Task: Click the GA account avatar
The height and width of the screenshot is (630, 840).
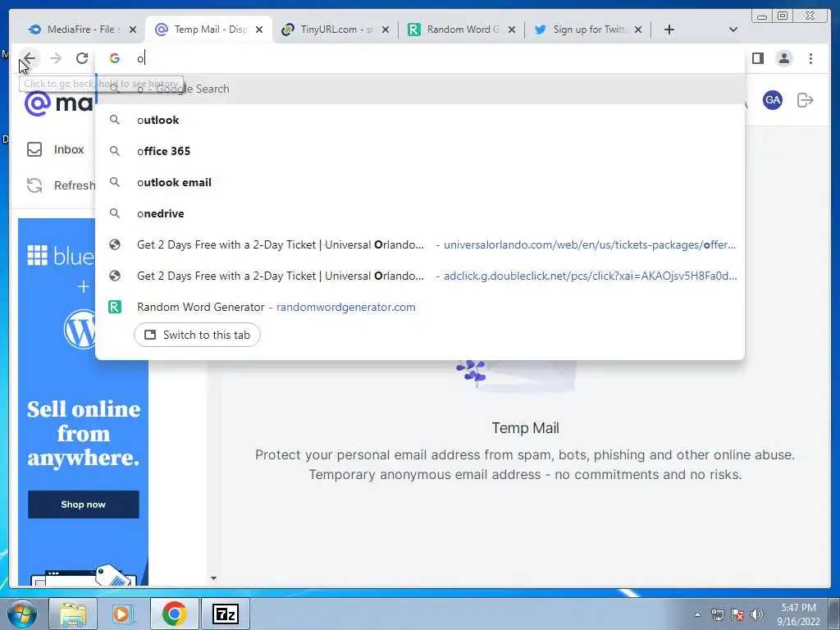Action: [x=773, y=100]
